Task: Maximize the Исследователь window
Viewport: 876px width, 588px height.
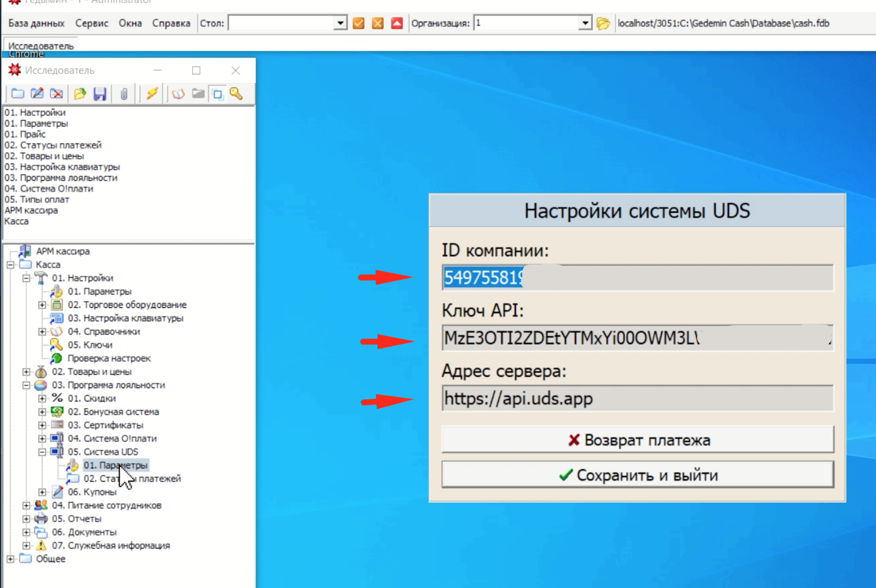Action: click(x=196, y=70)
